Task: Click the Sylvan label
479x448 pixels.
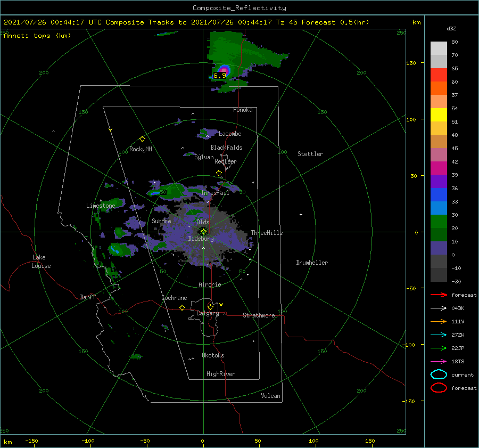Action: pyautogui.click(x=204, y=157)
